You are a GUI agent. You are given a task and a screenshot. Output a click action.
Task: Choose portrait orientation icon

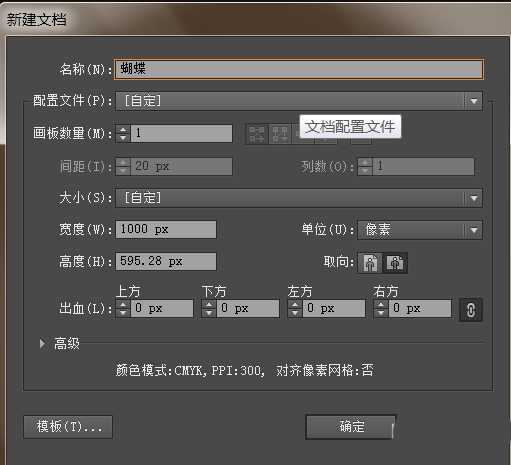click(370, 263)
